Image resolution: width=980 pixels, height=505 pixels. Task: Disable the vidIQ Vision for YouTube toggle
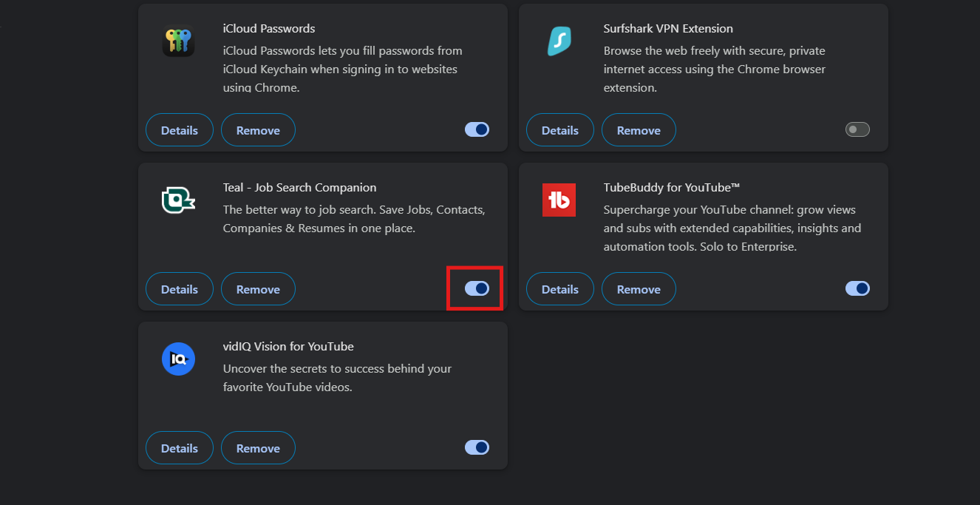point(477,447)
